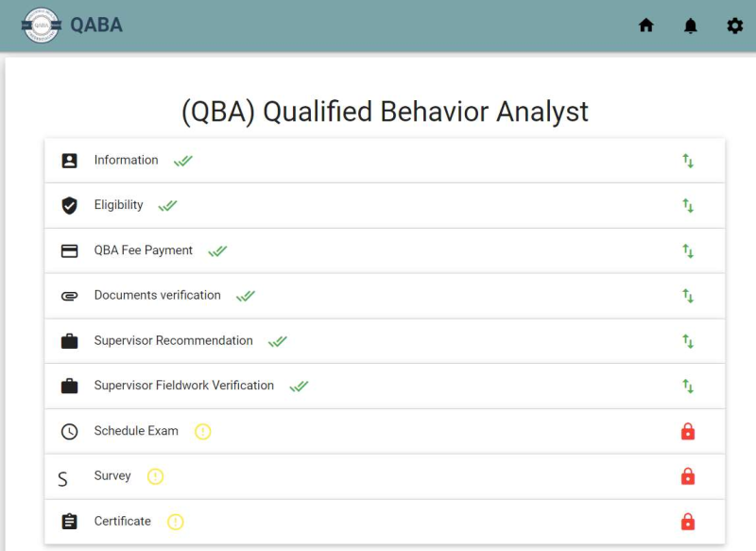Click the yellow warning icon beside Certificate
This screenshot has width=756, height=551.
pos(176,522)
